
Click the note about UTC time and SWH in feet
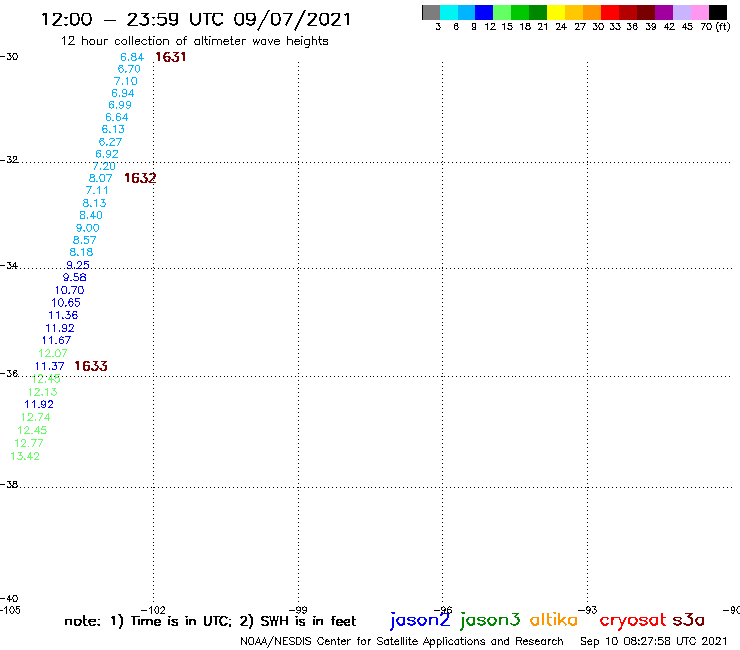click(210, 621)
